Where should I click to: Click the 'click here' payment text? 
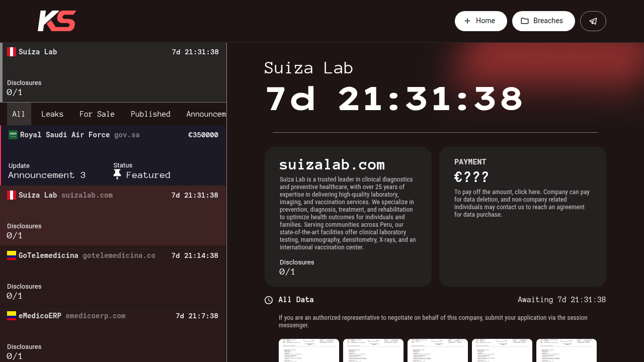click(528, 192)
